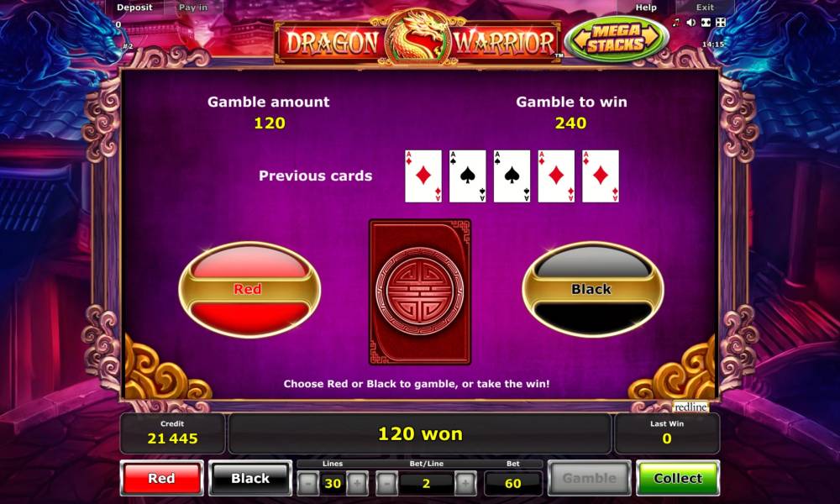Click the Mega Stacks logo badge
This screenshot has height=504, width=840.
pos(616,38)
